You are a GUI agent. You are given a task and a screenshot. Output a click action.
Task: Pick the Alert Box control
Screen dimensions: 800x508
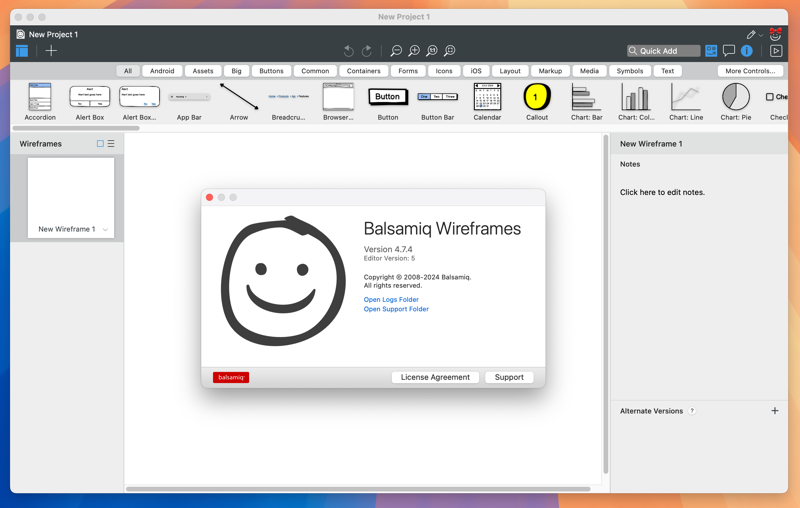(x=90, y=101)
